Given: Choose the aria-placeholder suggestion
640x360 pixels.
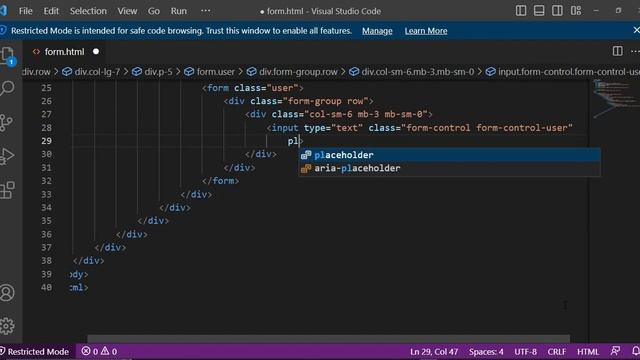Looking at the screenshot, I should (449, 168).
